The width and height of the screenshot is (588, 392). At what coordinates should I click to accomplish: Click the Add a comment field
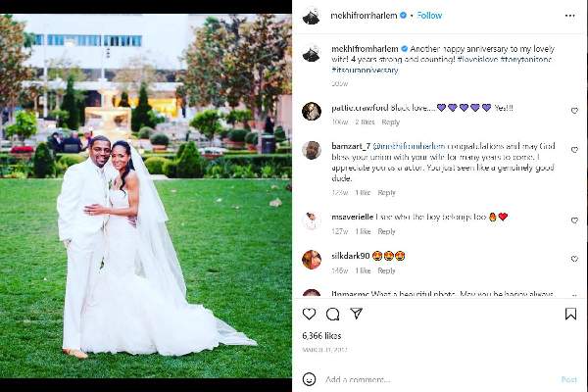click(439, 379)
